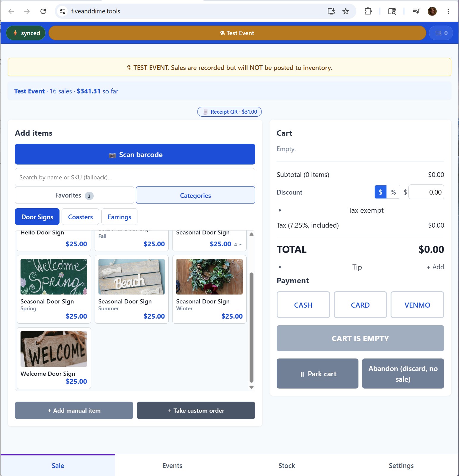Click the fiveanddime.tools address bar
The image size is (459, 476).
[x=190, y=11]
